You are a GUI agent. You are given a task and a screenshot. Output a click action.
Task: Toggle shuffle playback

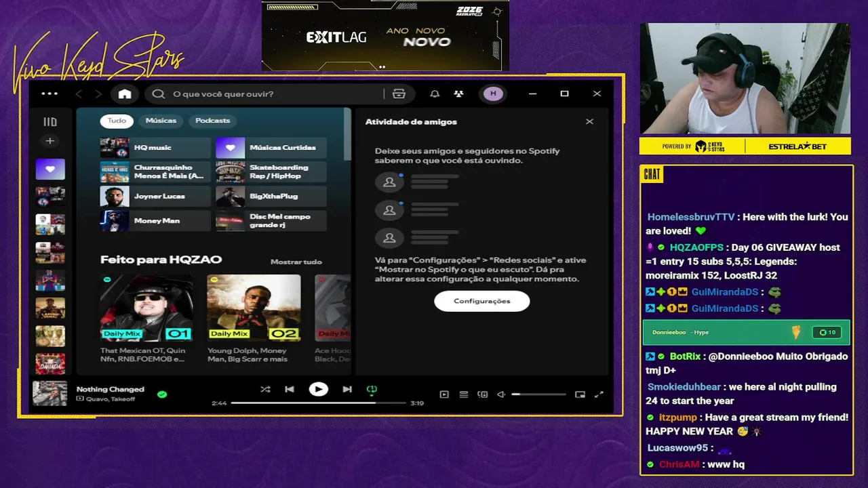[265, 389]
